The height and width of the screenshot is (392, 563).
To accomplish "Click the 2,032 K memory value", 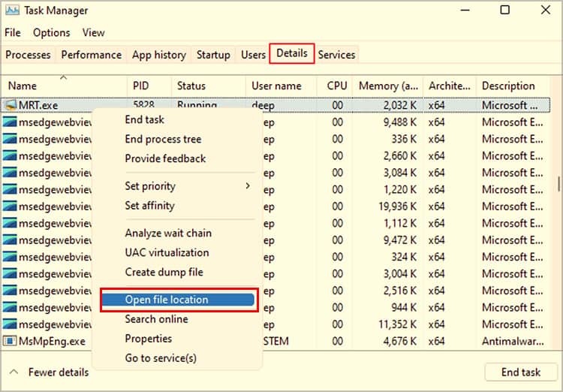I will [x=400, y=105].
